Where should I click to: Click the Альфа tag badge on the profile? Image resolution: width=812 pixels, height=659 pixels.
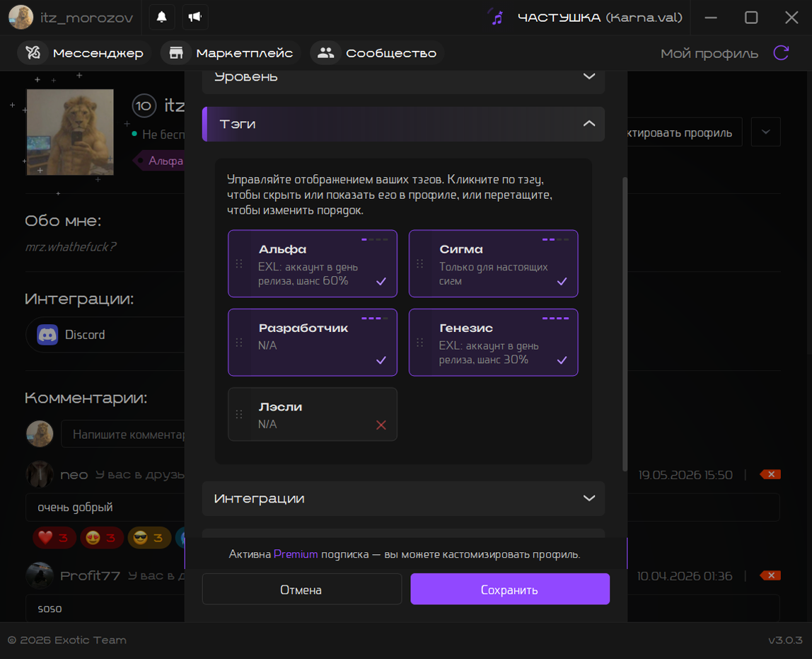[x=160, y=161]
